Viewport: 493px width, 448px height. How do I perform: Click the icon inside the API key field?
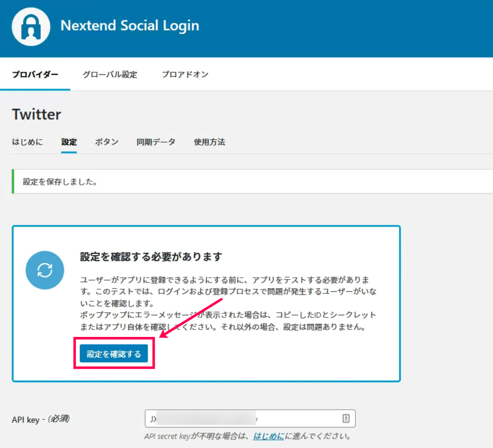(346, 418)
